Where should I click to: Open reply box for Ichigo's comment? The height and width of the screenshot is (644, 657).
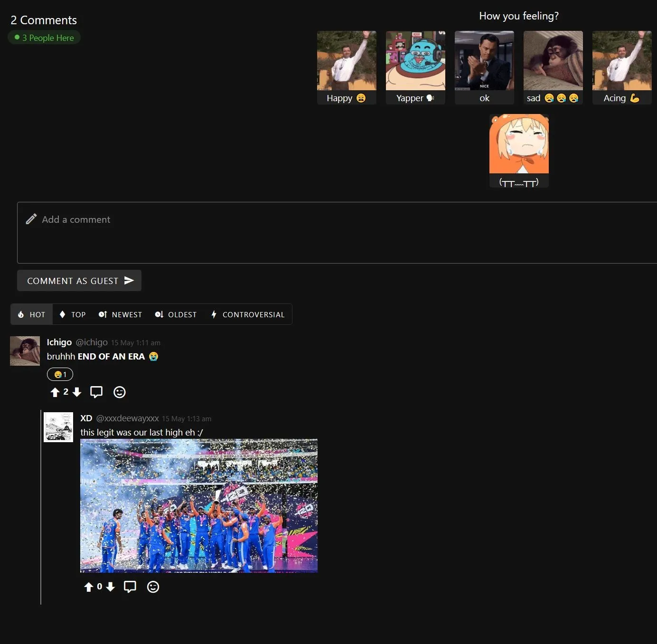pyautogui.click(x=96, y=392)
